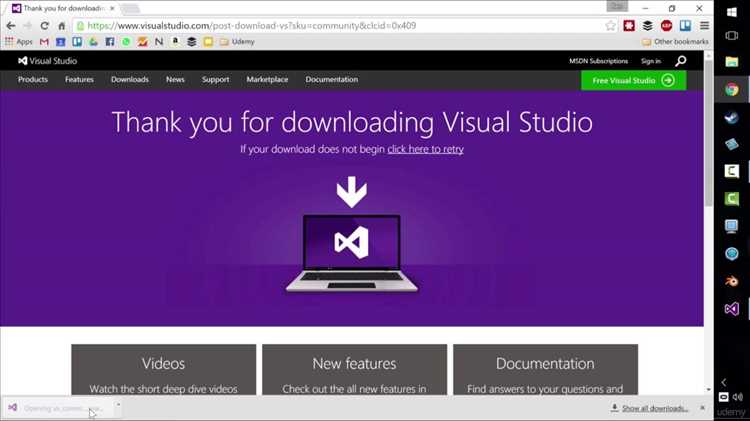Open the browser home page icon
Viewport: 750px width, 421px height.
(x=62, y=26)
